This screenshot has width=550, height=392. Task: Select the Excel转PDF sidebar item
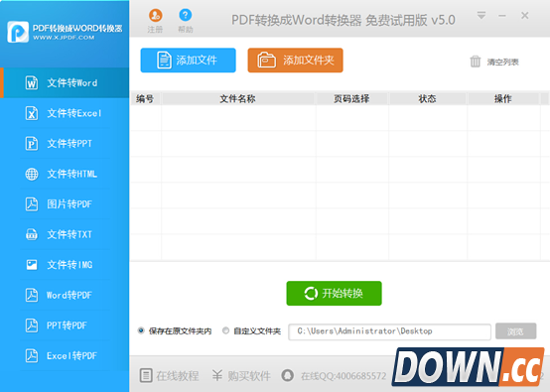pyautogui.click(x=65, y=355)
